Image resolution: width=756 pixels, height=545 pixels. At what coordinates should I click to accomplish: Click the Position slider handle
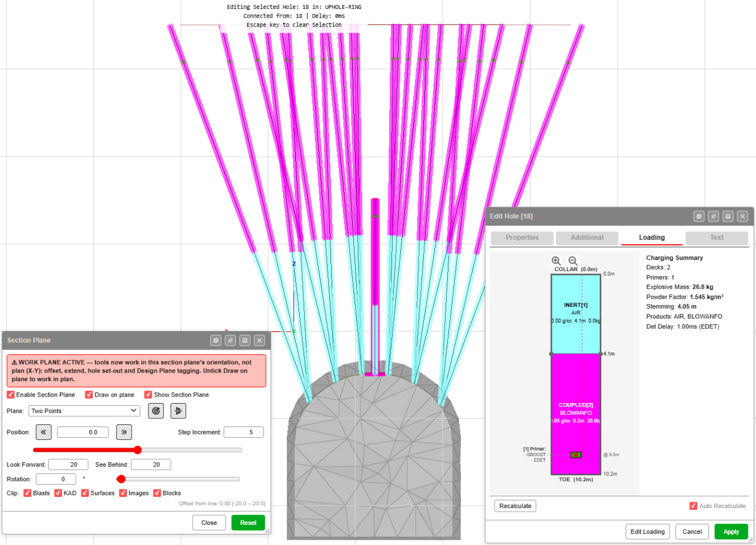(x=138, y=450)
